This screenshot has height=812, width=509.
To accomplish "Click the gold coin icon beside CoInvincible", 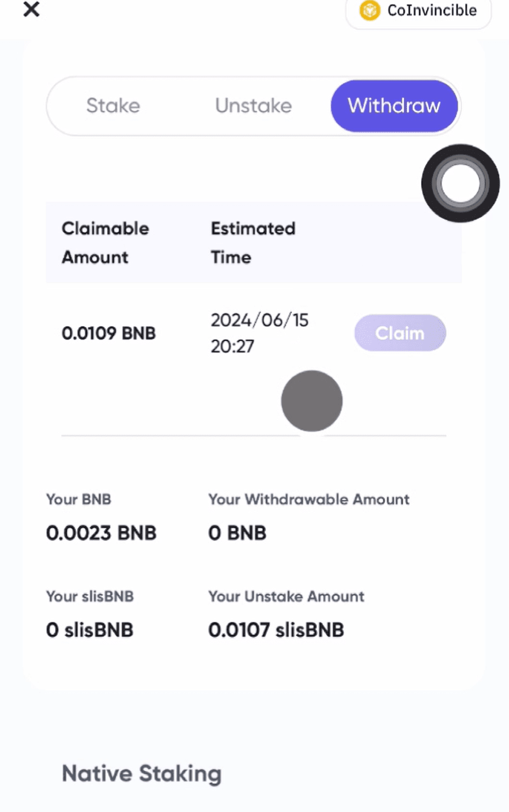I will [x=370, y=10].
